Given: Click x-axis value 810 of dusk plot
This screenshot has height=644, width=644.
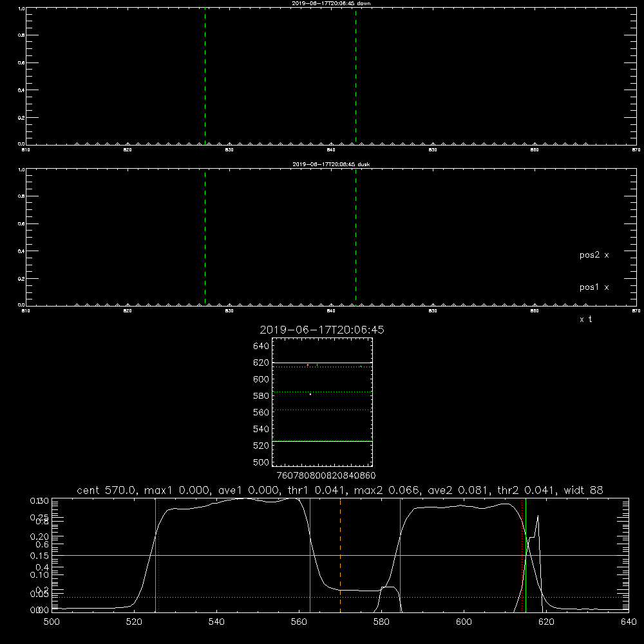Looking at the screenshot, I should (x=26, y=311).
